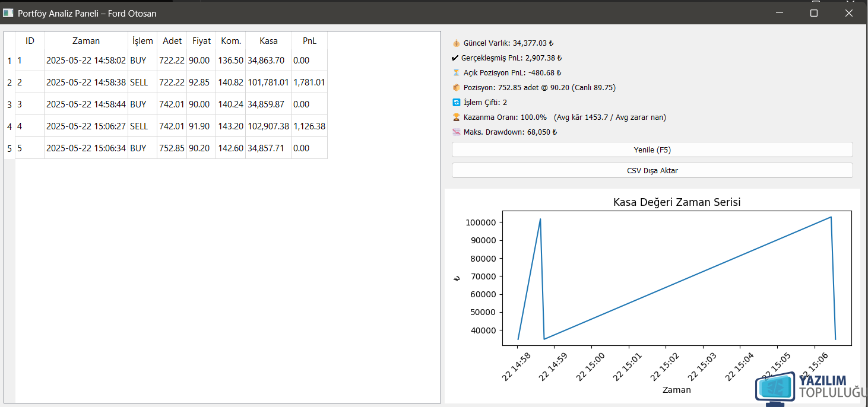Click the Adet cell 752.85
This screenshot has width=868, height=407.
(172, 148)
